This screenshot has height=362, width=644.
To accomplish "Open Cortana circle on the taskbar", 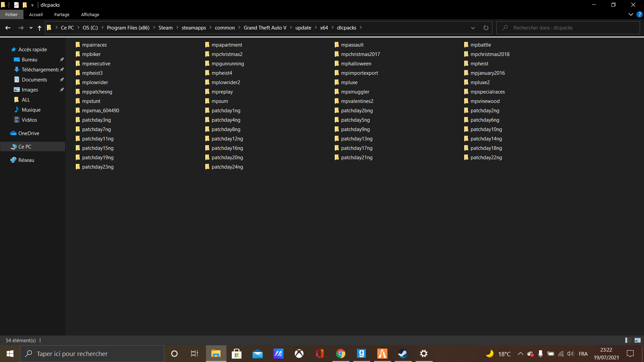I will pyautogui.click(x=174, y=354).
